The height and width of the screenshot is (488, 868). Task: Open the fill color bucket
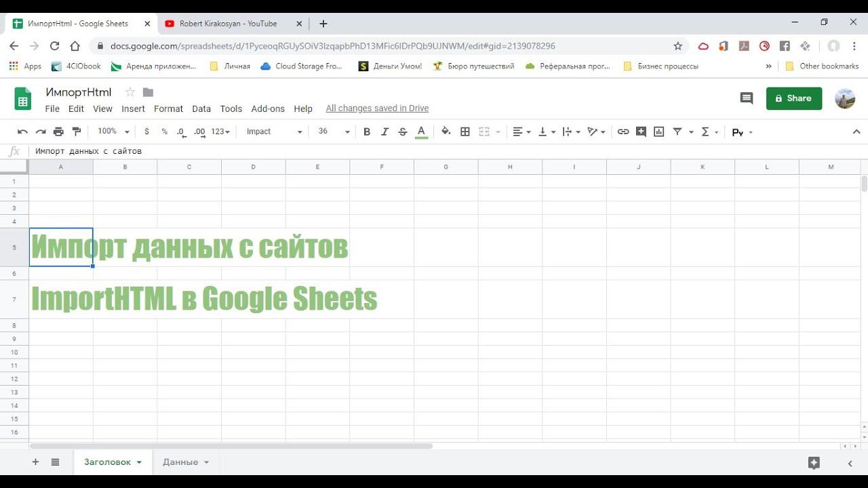(x=446, y=131)
